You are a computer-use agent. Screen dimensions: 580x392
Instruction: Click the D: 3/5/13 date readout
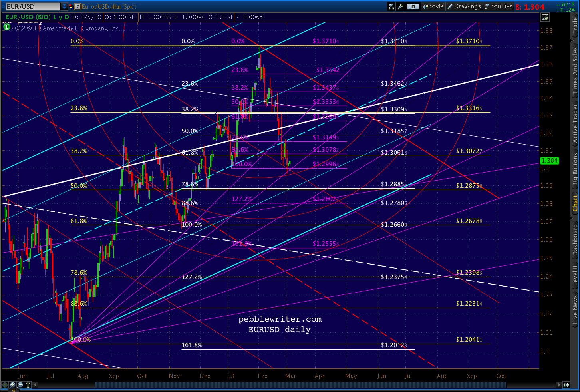click(x=87, y=17)
